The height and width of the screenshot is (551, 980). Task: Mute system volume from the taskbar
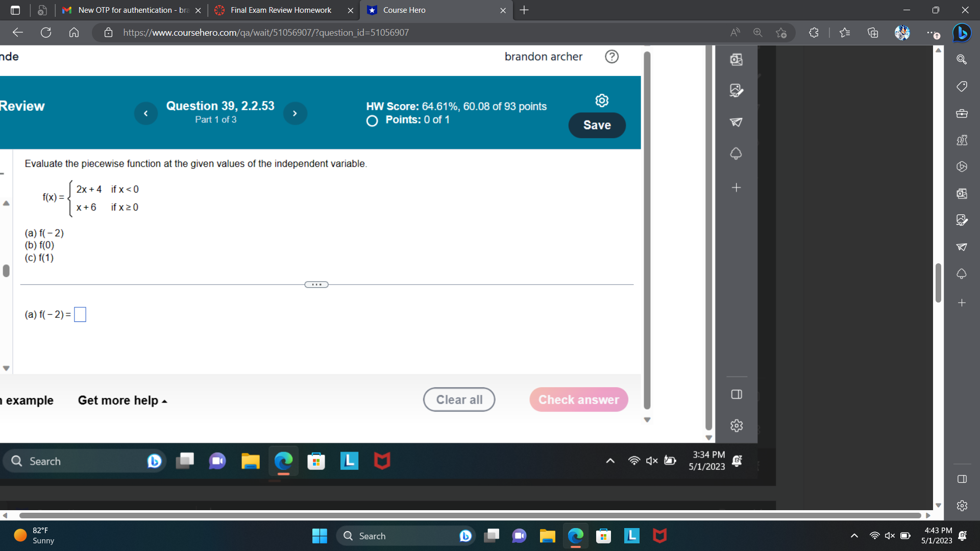pos(890,536)
